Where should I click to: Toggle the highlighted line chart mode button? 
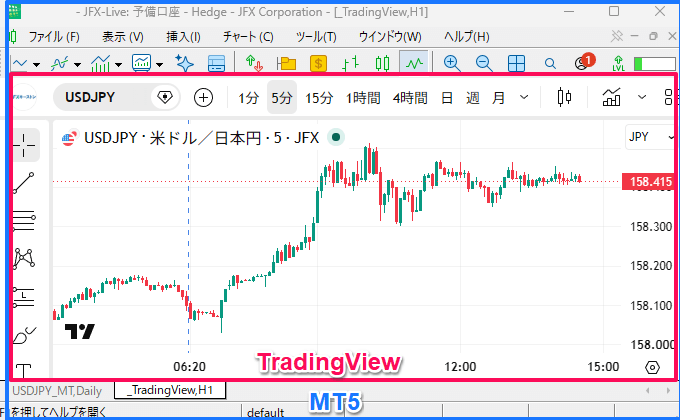[414, 63]
